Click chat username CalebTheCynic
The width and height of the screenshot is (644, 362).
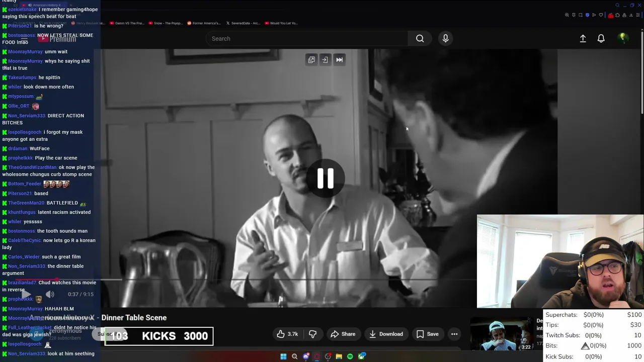[25, 240]
